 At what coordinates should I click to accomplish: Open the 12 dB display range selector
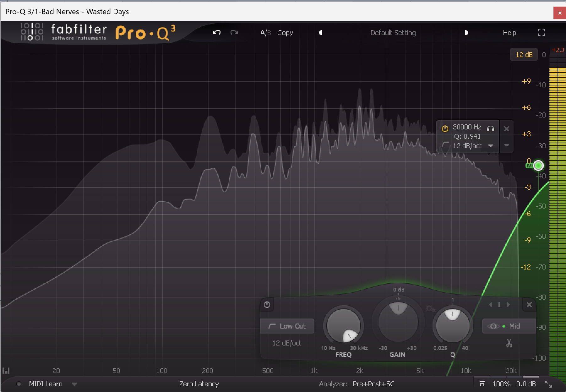pos(524,55)
